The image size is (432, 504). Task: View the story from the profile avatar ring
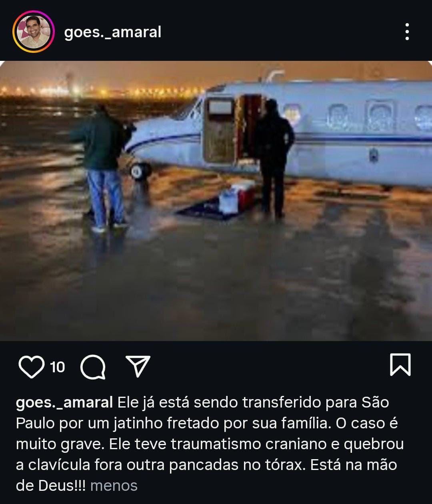34,32
